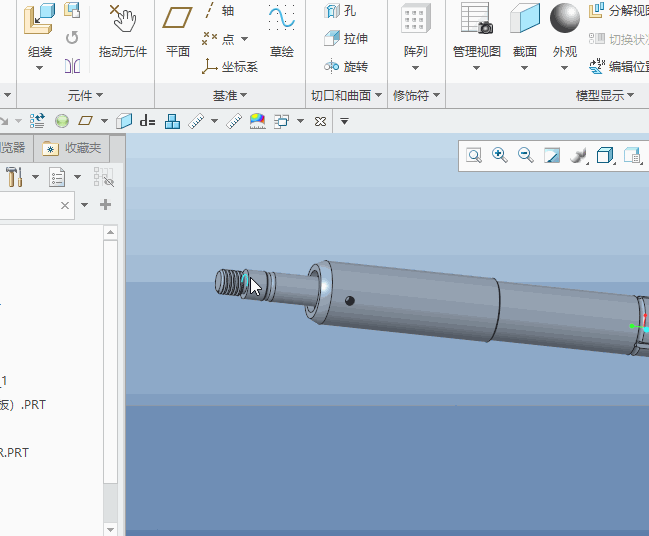The image size is (649, 536).
Task: Click the repeat arrow icon beside 组装
Action: tap(72, 38)
